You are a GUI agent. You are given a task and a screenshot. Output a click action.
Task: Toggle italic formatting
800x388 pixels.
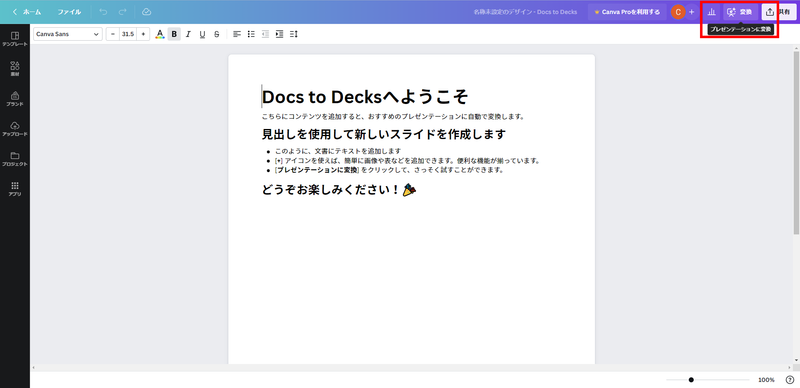(x=188, y=34)
